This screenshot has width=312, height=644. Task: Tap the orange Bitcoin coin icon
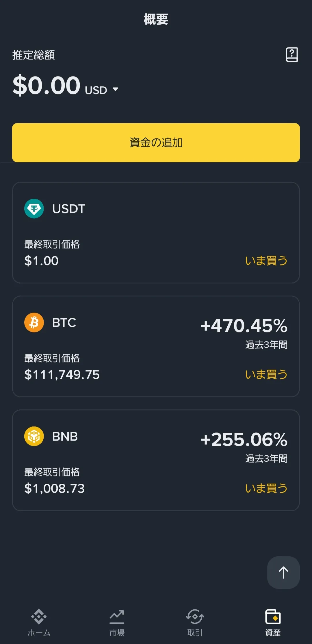coord(34,322)
